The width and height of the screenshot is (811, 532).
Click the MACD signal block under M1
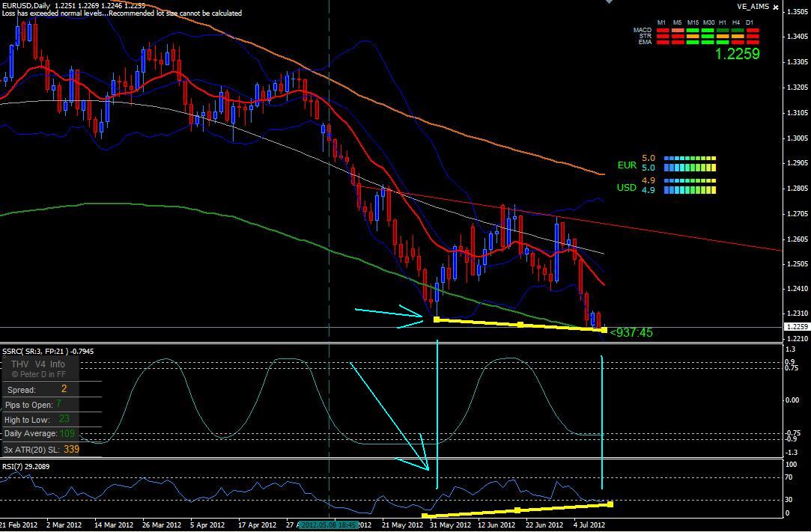[x=663, y=31]
